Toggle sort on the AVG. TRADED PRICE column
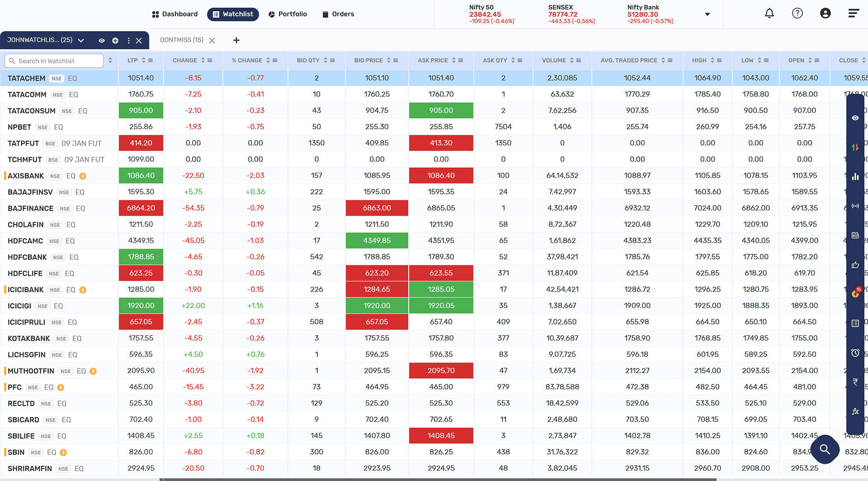The height and width of the screenshot is (481, 868). tap(663, 61)
